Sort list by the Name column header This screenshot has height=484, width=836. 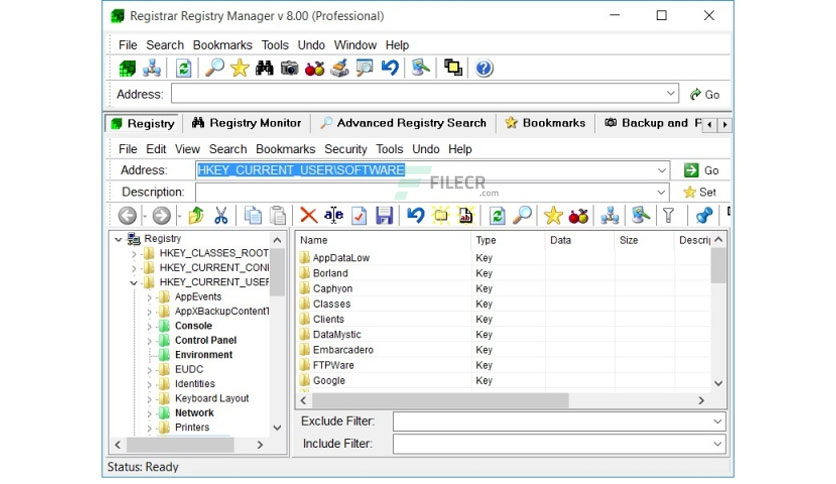click(383, 240)
